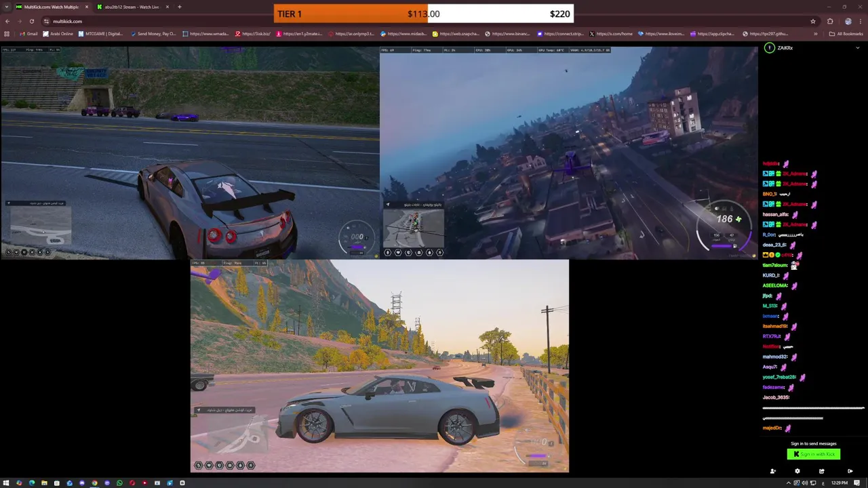Click the TIER 1 donation goal progress bar
Viewport: 868px width, 488px height.
click(424, 14)
